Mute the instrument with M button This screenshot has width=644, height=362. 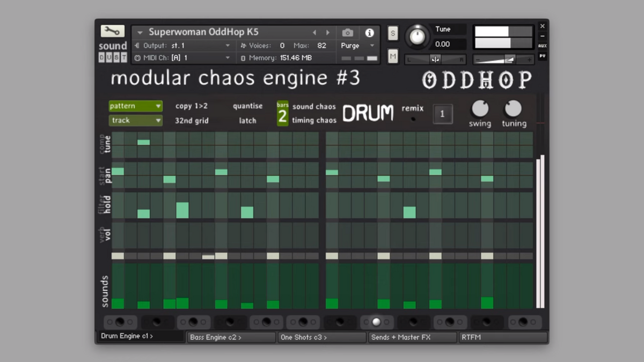coord(393,56)
